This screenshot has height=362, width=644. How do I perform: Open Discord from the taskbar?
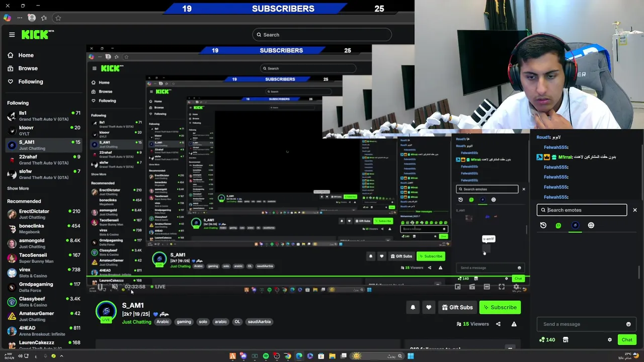(244, 356)
